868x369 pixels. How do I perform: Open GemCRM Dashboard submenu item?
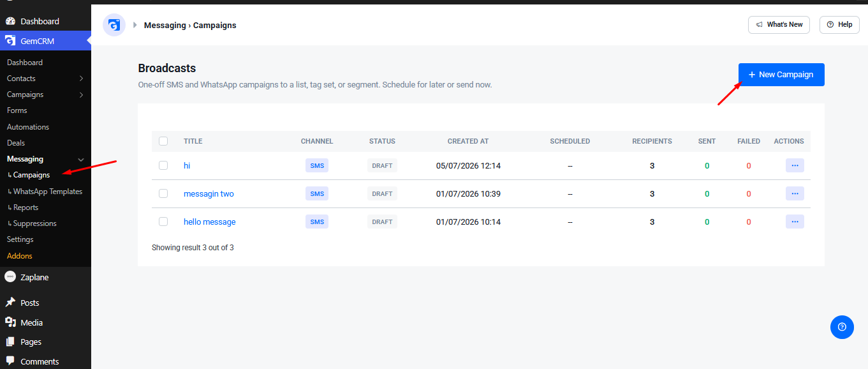pos(25,63)
